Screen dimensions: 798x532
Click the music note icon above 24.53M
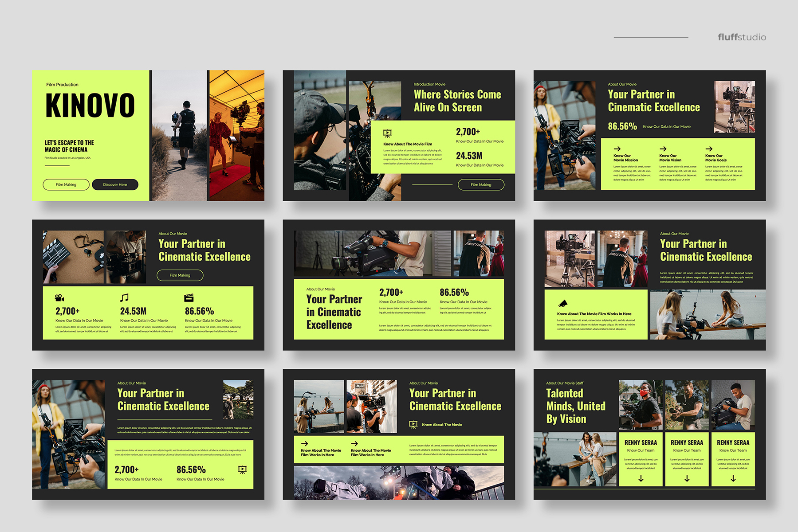(x=124, y=297)
